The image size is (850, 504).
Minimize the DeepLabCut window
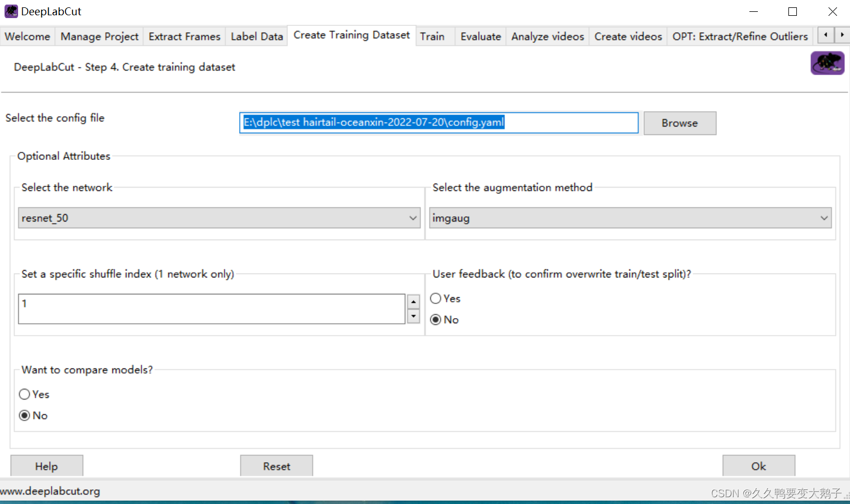tap(753, 11)
